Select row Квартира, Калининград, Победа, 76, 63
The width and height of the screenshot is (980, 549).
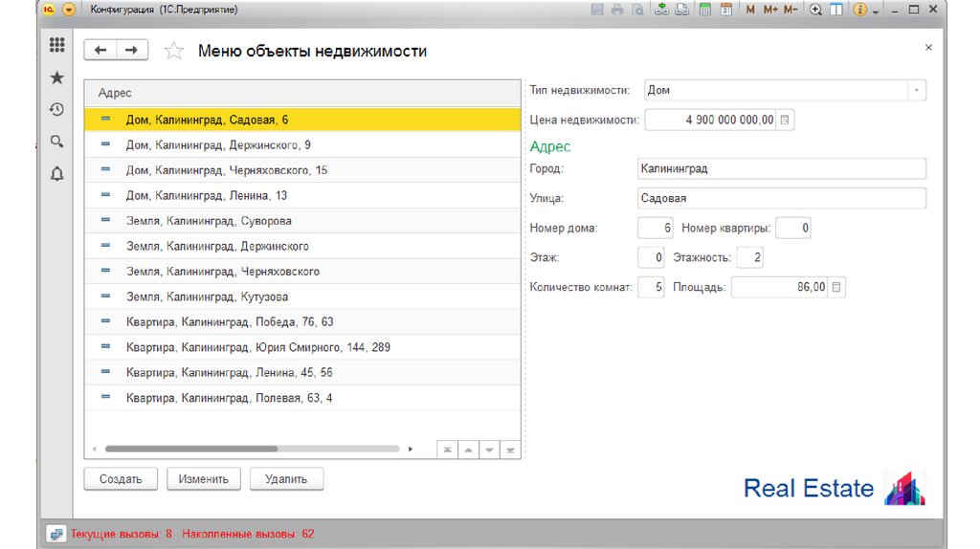click(230, 321)
